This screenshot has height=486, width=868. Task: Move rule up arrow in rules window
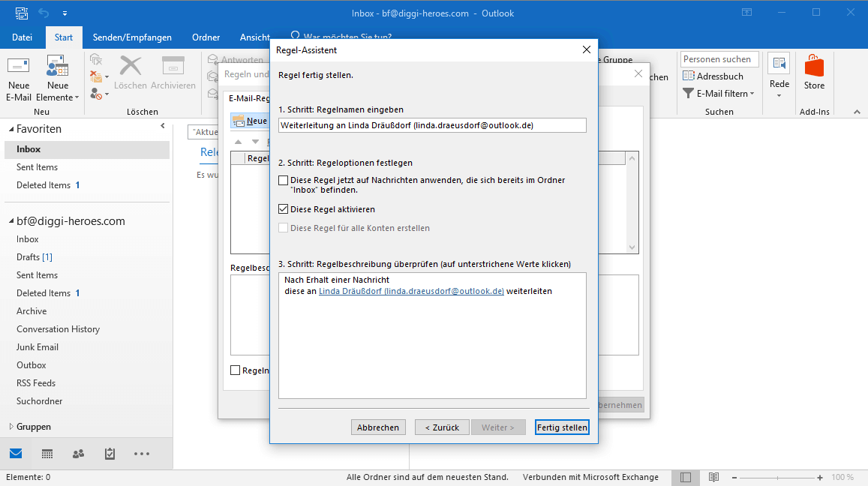coord(238,142)
